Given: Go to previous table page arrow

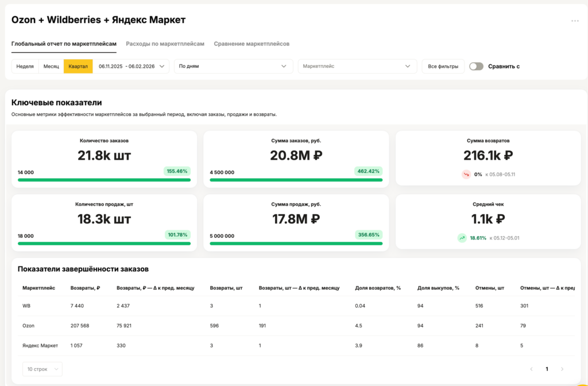Looking at the screenshot, I should click(x=531, y=369).
